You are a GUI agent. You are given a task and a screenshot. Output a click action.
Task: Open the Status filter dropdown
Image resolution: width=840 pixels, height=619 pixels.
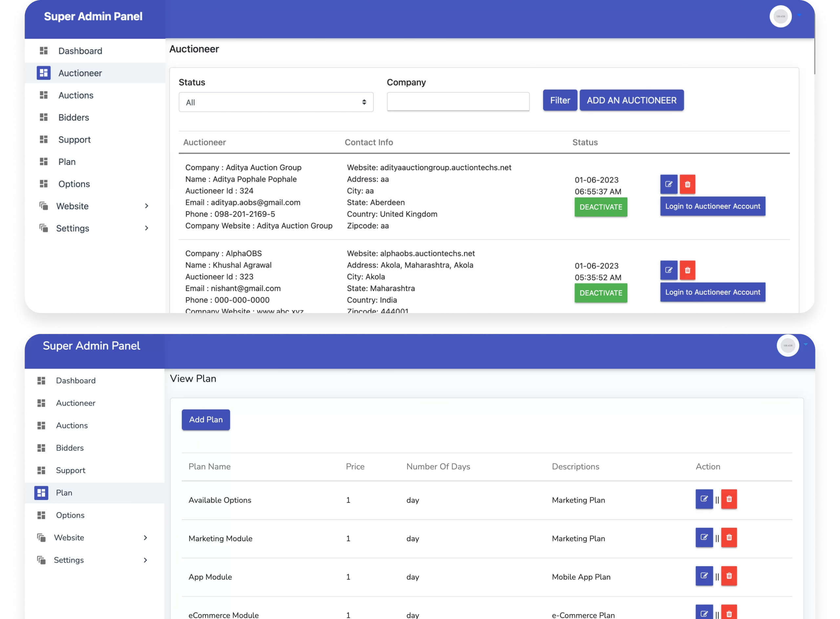[x=276, y=102]
